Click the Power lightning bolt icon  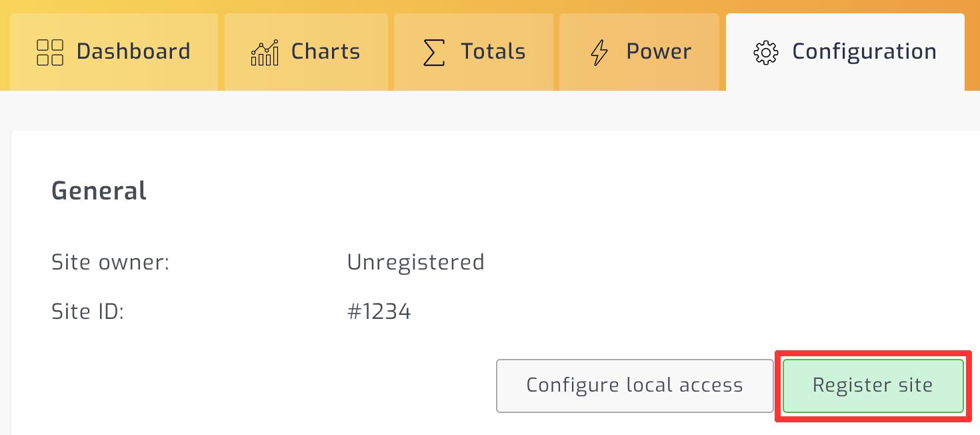(x=600, y=52)
